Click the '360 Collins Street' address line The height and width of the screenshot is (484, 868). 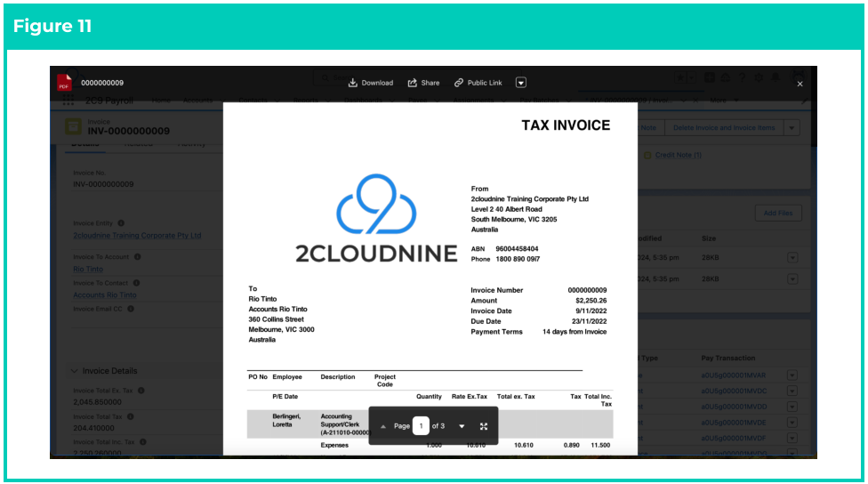[277, 319]
